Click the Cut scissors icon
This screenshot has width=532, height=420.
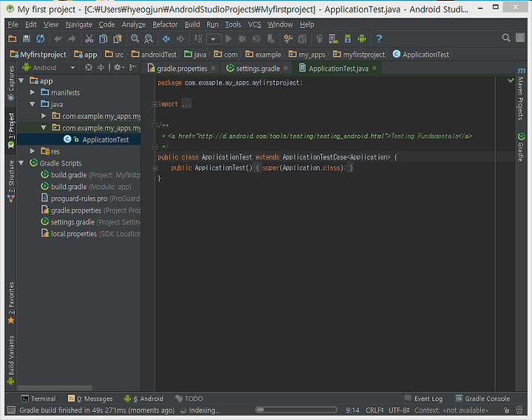(89, 38)
